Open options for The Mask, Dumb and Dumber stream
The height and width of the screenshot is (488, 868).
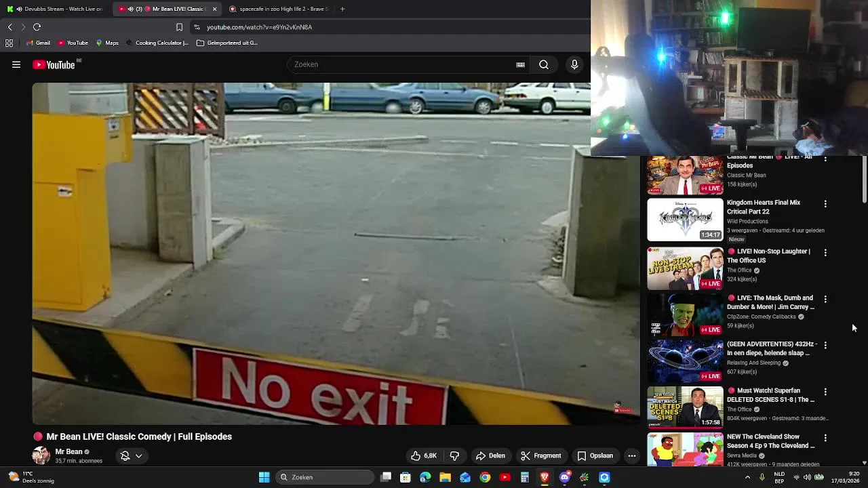click(825, 299)
